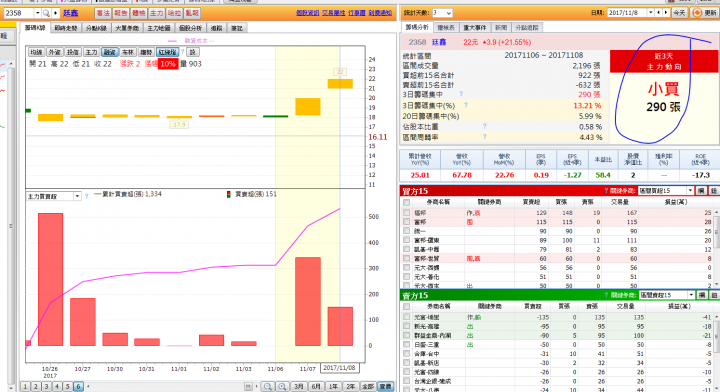Set chart range to 全部

click(368, 386)
